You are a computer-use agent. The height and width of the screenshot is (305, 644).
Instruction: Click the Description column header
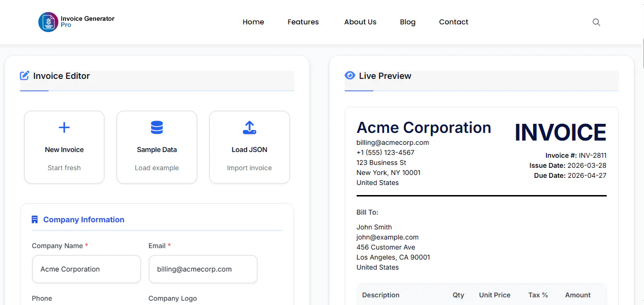[x=381, y=295]
